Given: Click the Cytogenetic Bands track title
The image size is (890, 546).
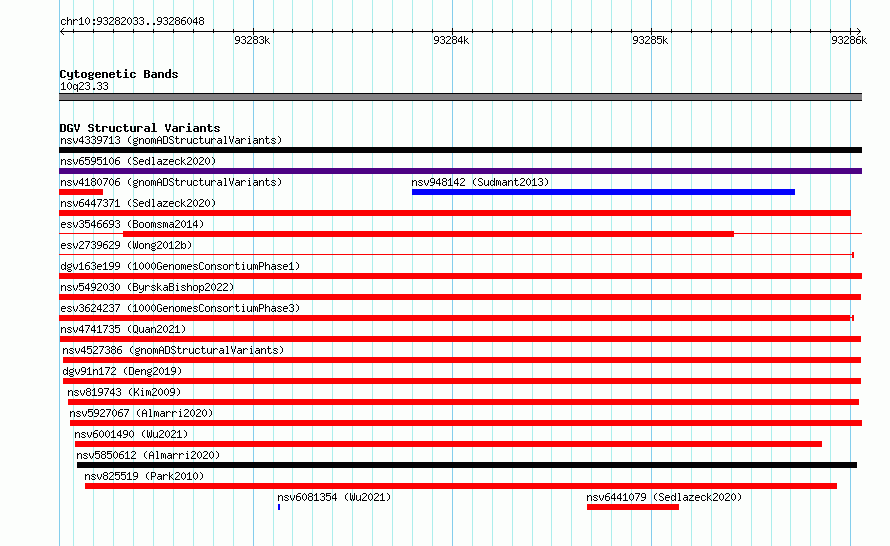Looking at the screenshot, I should tap(119, 74).
